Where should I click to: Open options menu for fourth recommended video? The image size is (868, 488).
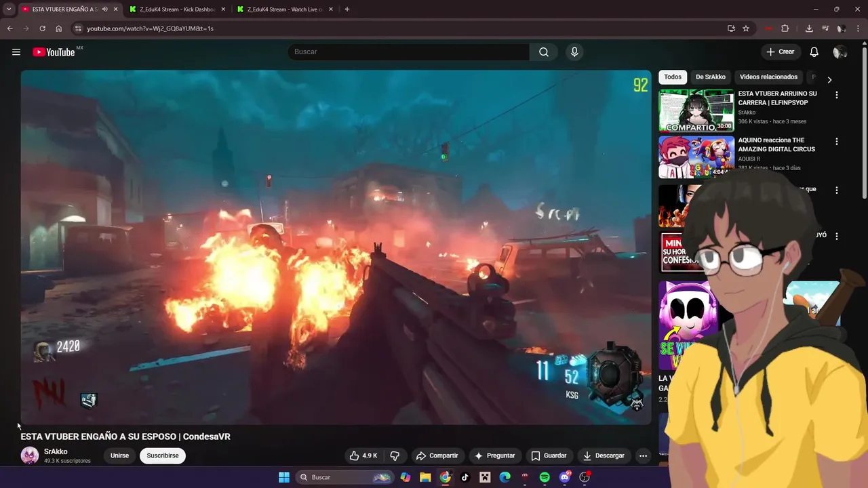(x=836, y=237)
